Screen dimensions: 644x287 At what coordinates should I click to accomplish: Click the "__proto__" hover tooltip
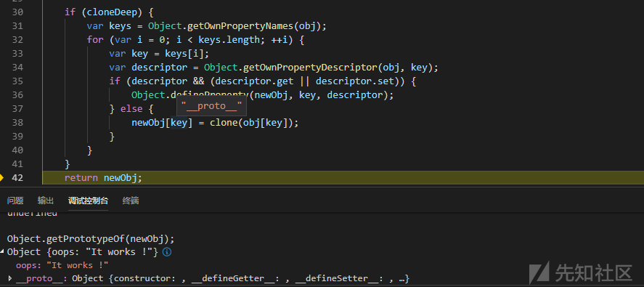[x=211, y=106]
